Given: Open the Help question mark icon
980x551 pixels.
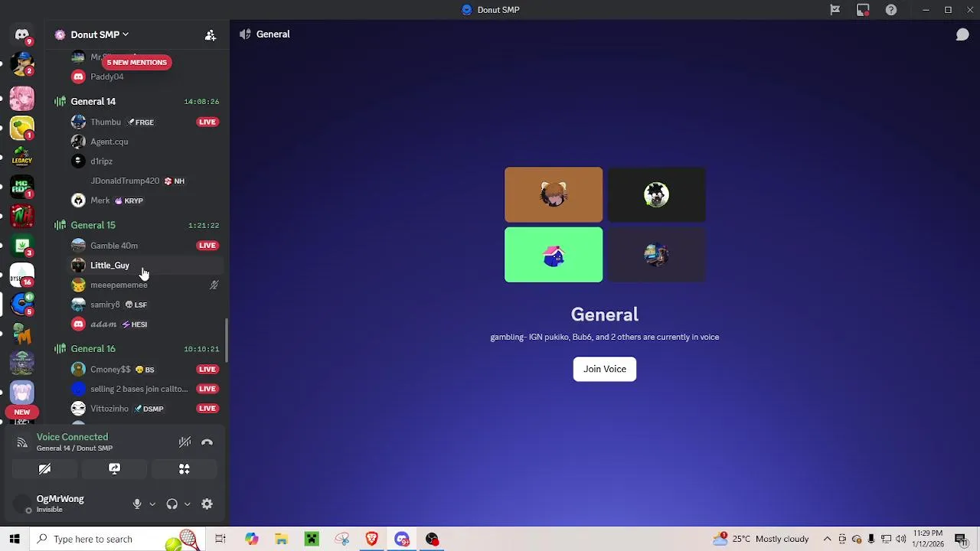Looking at the screenshot, I should click(891, 10).
